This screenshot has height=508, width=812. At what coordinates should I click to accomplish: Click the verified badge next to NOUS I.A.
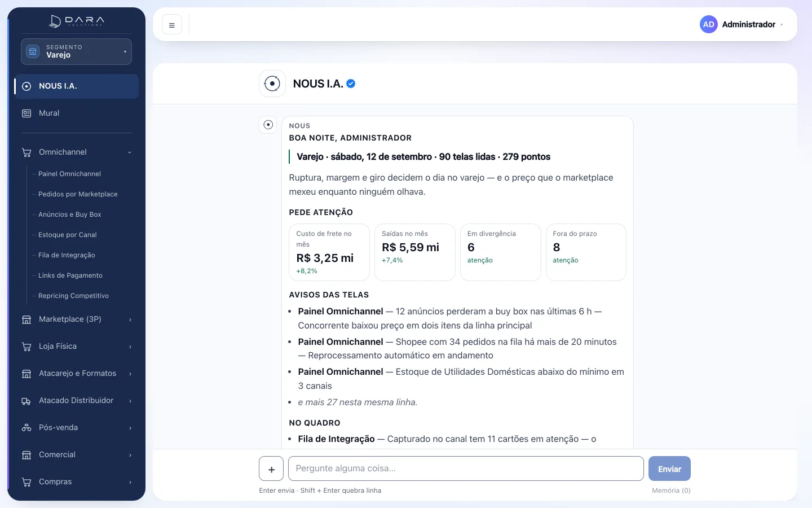[351, 84]
